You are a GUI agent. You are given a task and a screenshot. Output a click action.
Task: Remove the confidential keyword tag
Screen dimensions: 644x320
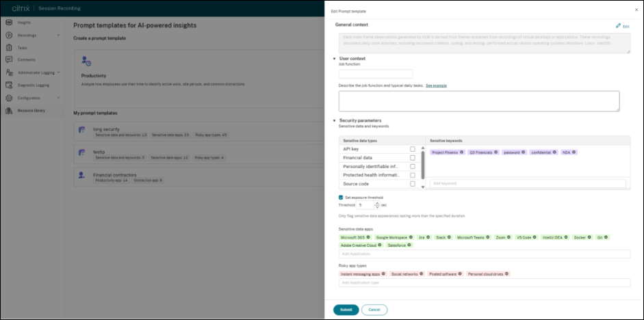point(554,152)
